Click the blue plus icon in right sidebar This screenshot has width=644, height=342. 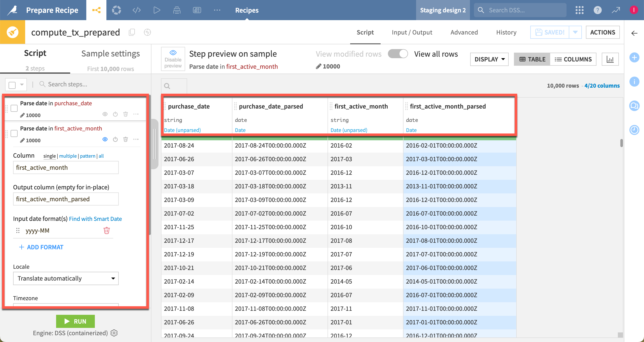(x=634, y=57)
